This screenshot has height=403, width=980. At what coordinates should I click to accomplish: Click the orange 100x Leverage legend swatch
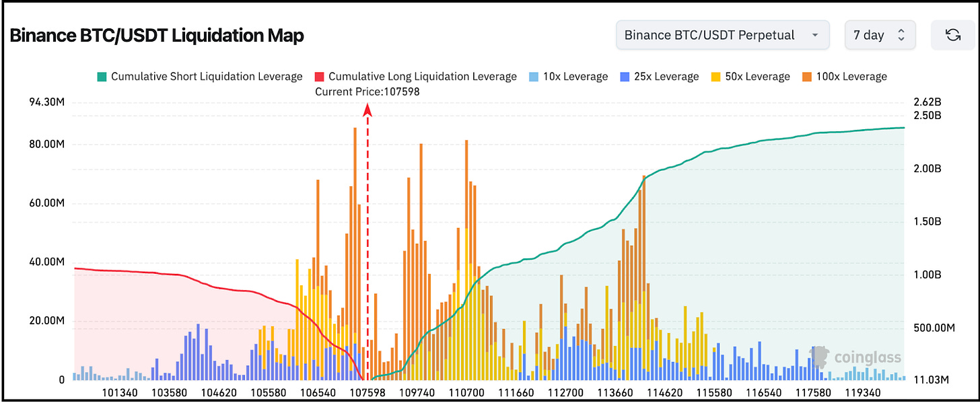[806, 77]
